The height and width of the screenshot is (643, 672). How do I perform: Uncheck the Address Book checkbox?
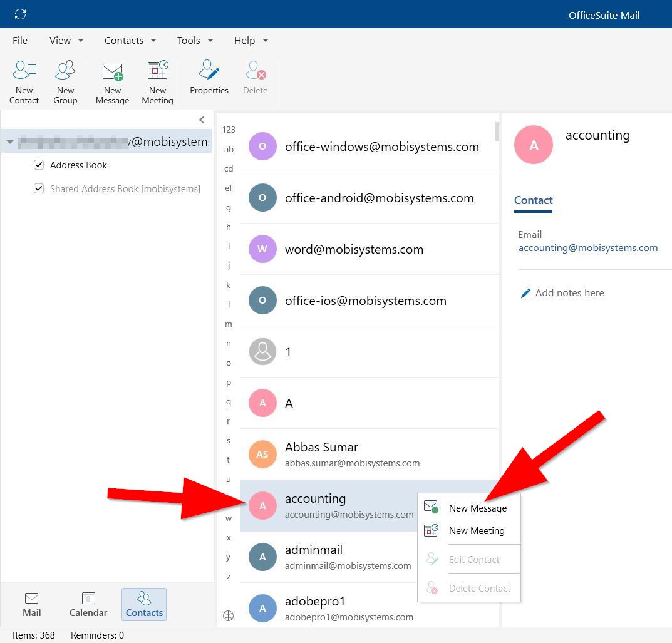pyautogui.click(x=39, y=165)
